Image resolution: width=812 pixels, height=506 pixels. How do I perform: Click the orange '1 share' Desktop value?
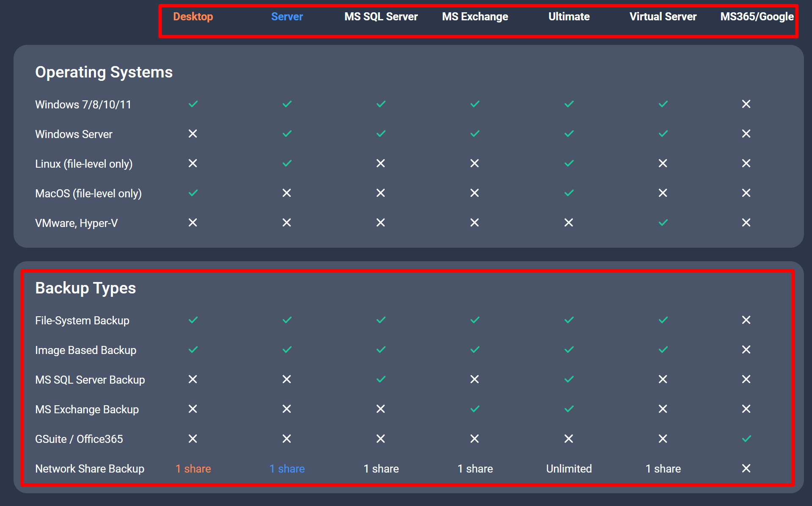193,469
